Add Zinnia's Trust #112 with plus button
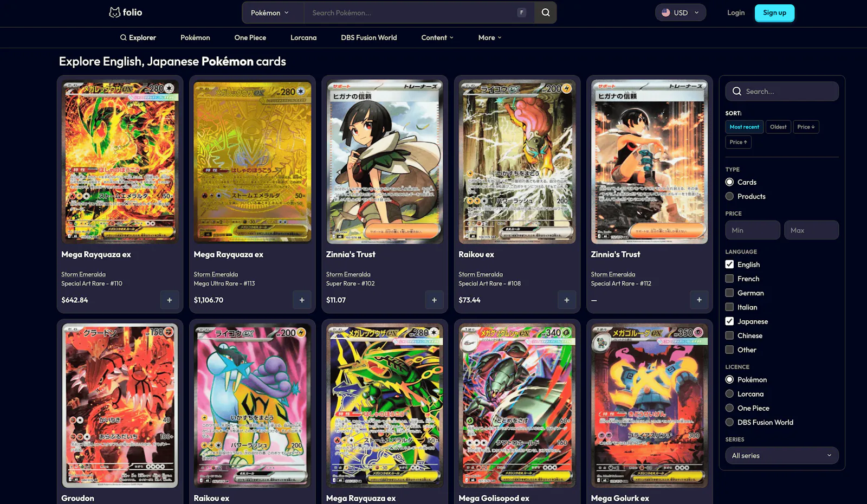Screen dimensions: 867x504 pyautogui.click(x=699, y=300)
